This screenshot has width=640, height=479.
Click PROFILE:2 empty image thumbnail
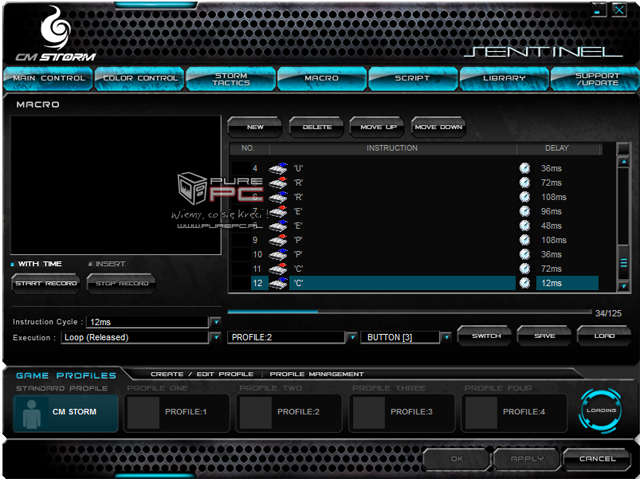pyautogui.click(x=256, y=412)
